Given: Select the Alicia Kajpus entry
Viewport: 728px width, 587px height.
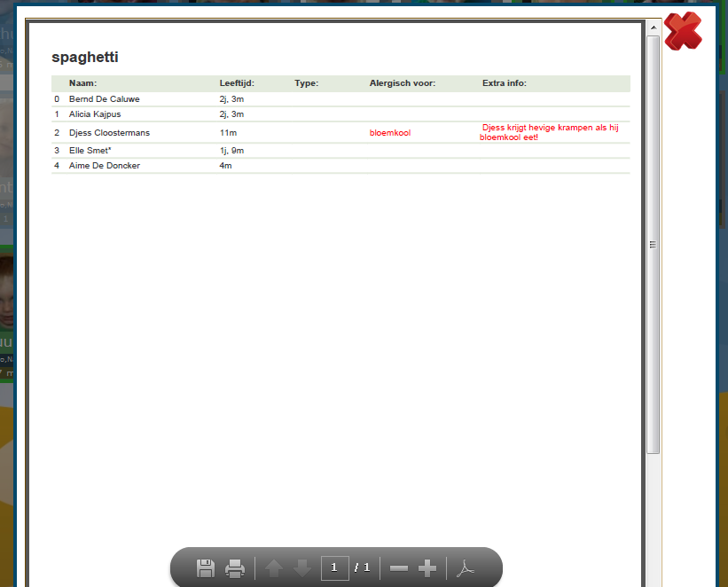Looking at the screenshot, I should (97, 114).
